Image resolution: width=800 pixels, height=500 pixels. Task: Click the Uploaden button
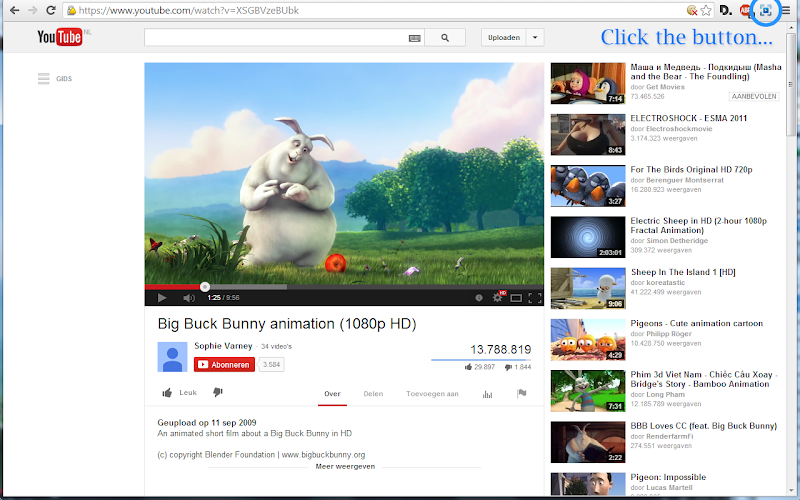click(x=504, y=38)
